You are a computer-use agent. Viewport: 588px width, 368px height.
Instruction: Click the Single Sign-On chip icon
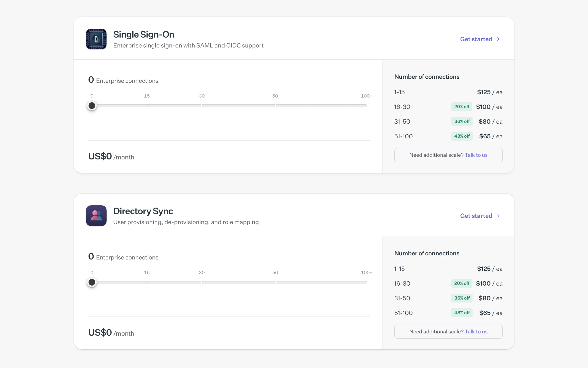(96, 39)
